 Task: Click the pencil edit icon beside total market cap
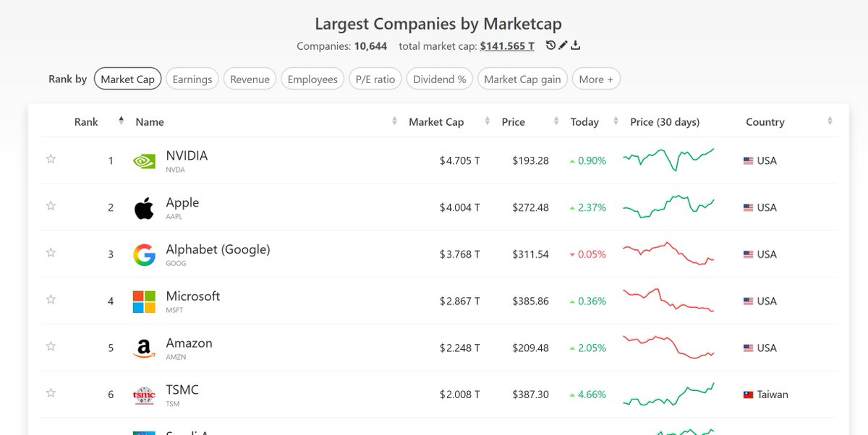pos(563,46)
